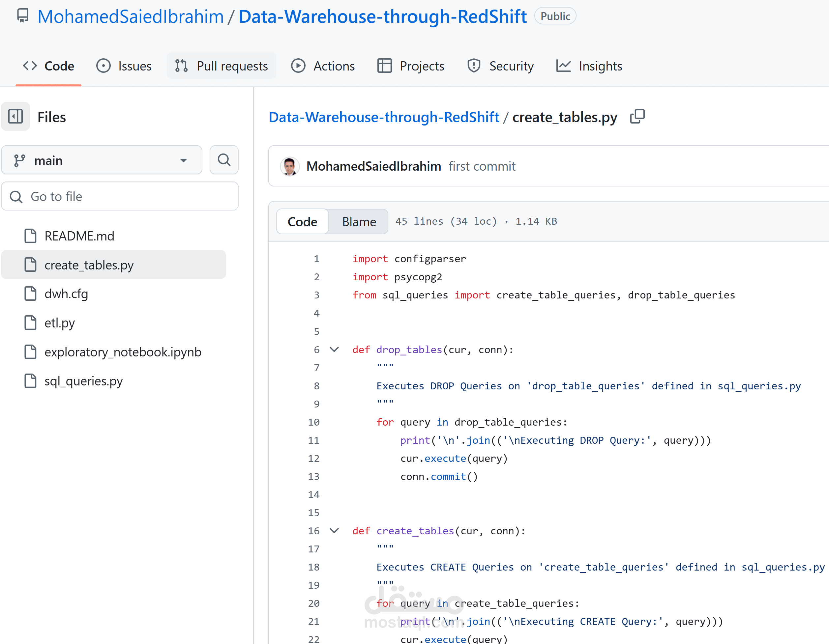Click 'conn.commit()' on line 13
Image resolution: width=829 pixels, height=644 pixels.
(439, 477)
